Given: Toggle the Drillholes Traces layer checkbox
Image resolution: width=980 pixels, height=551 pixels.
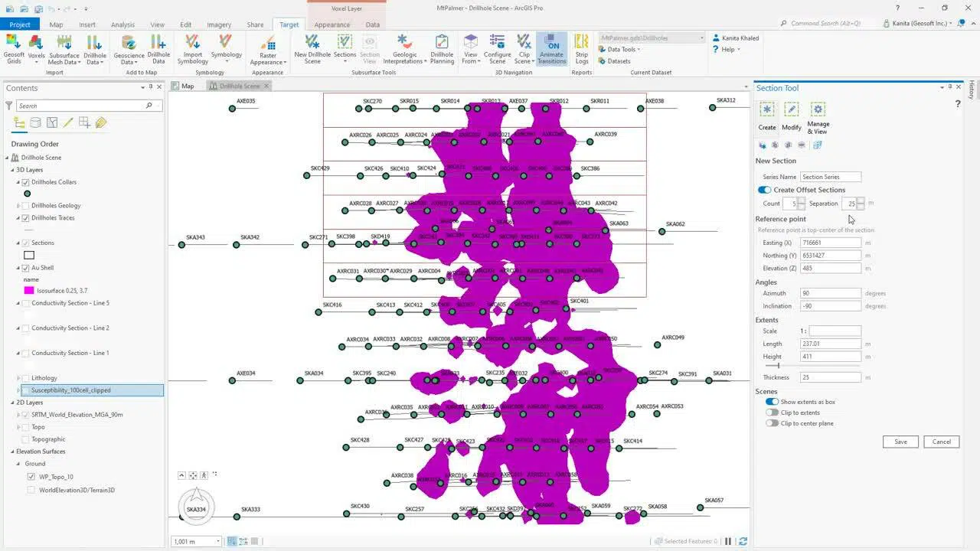Looking at the screenshot, I should tap(26, 217).
